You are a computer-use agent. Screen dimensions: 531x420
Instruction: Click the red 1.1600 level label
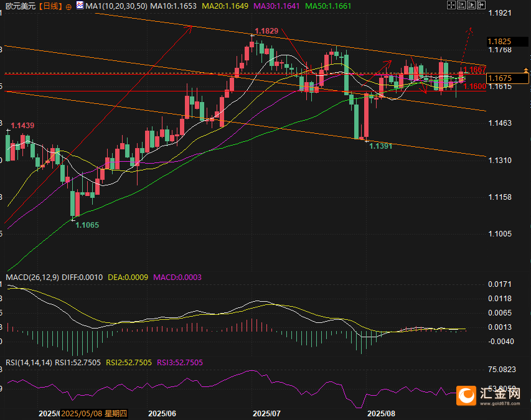point(475,86)
